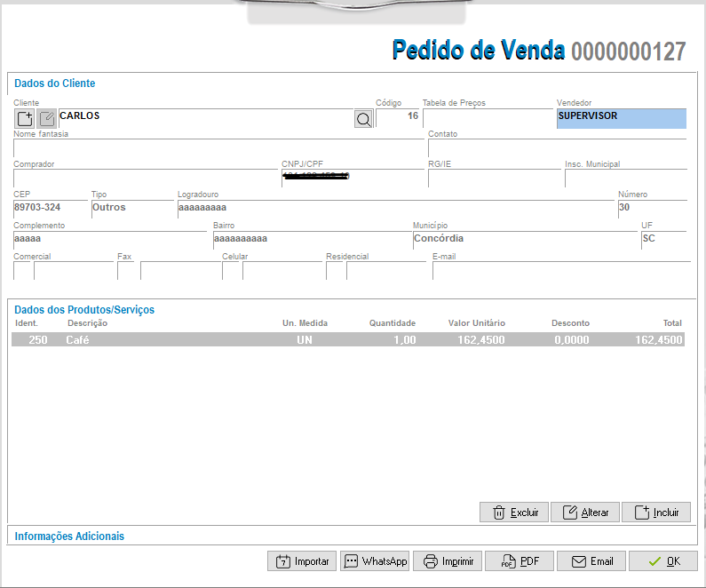
Task: Send the order via WhatsApp button
Action: coord(374,561)
